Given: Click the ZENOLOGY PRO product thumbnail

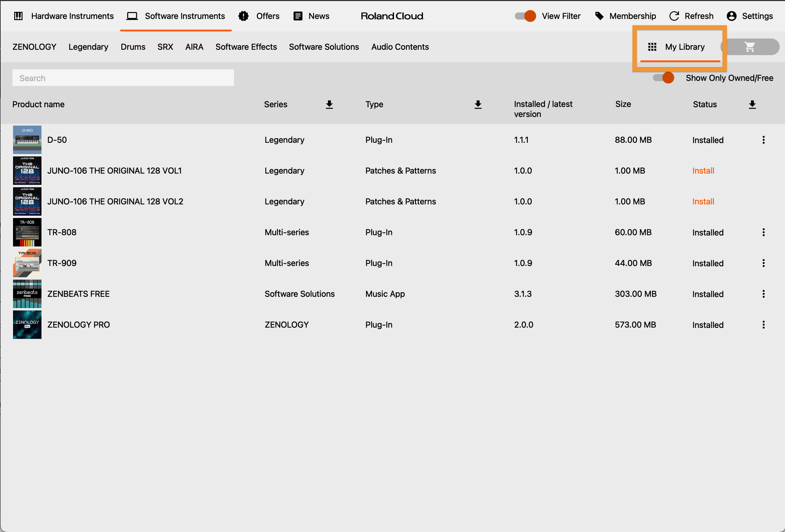Looking at the screenshot, I should click(x=27, y=325).
